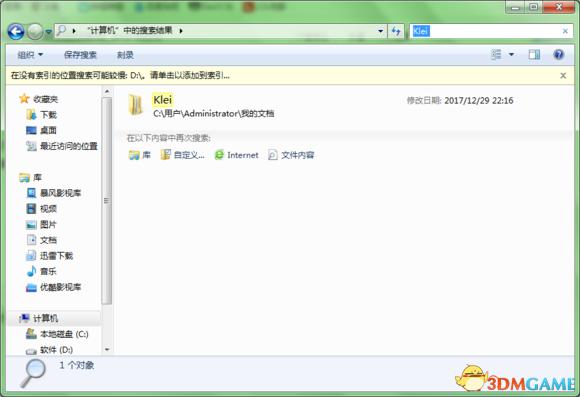
Task: Toggle the preview pane icon
Action: pos(534,55)
